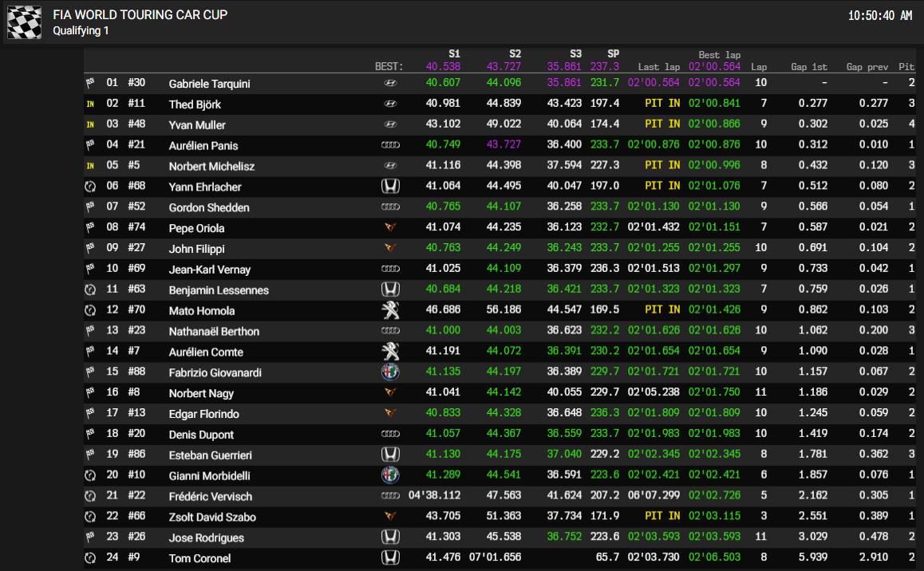
Task: Click the Cupra logo next to Pepe Oriola
Action: (391, 227)
